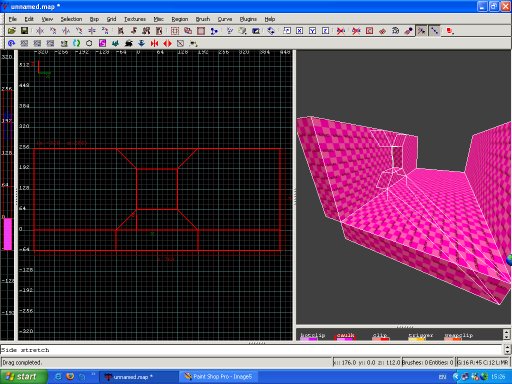This screenshot has width=512, height=384.
Task: Flip selection along the X axis
Action: tap(40, 31)
